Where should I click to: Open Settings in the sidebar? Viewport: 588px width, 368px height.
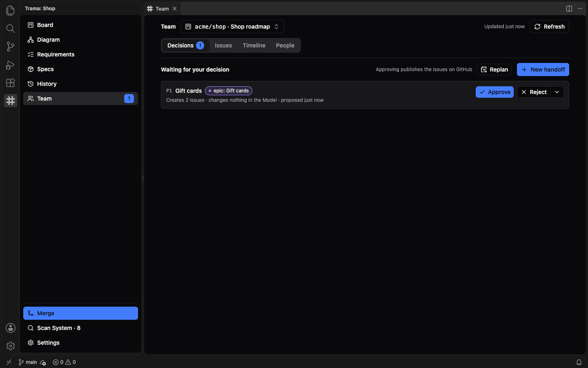80,343
